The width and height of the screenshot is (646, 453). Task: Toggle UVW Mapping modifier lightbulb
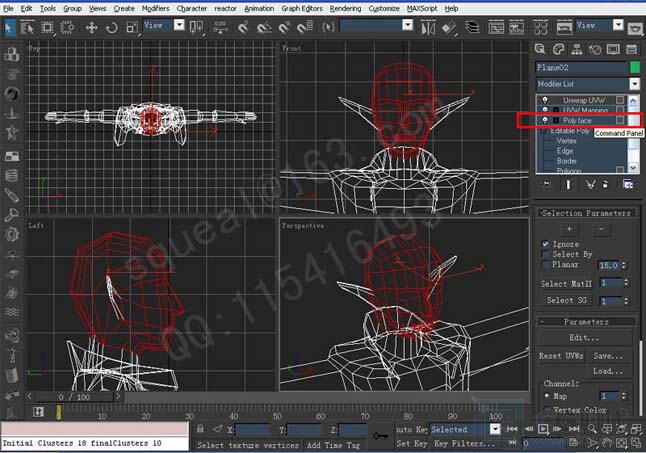[x=545, y=110]
